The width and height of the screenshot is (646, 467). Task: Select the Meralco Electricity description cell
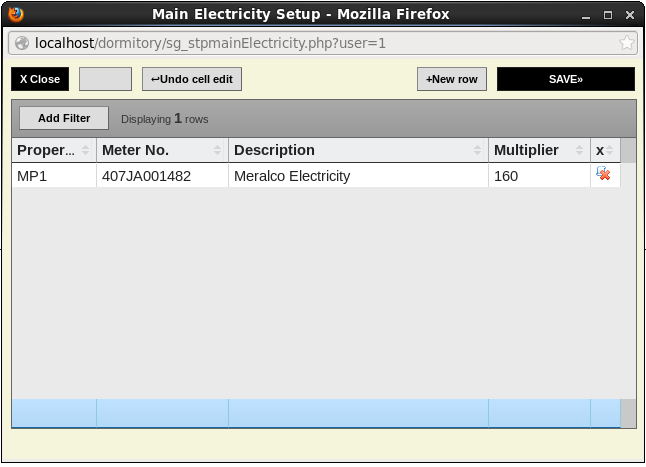pos(358,176)
